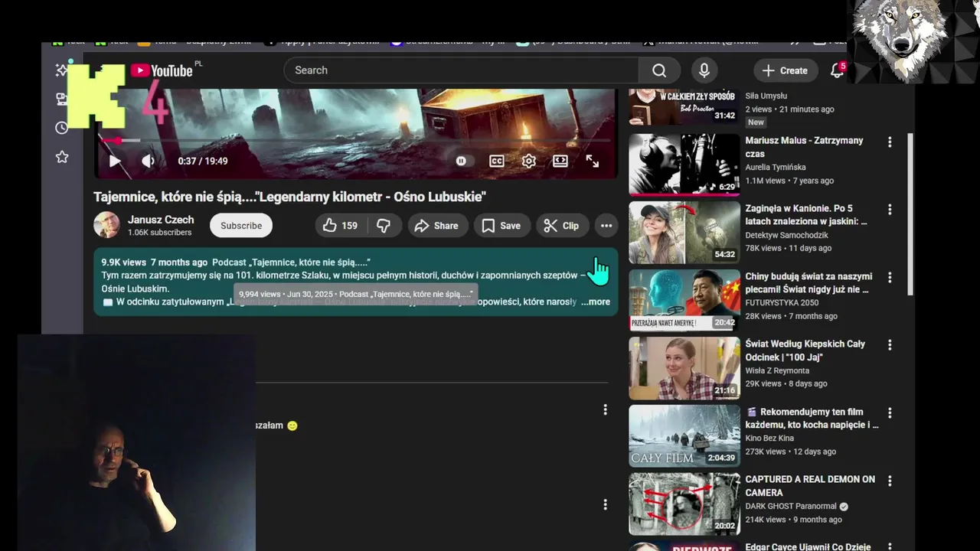The height and width of the screenshot is (551, 980).
Task: Toggle autoplay switch in player
Action: coord(461,161)
